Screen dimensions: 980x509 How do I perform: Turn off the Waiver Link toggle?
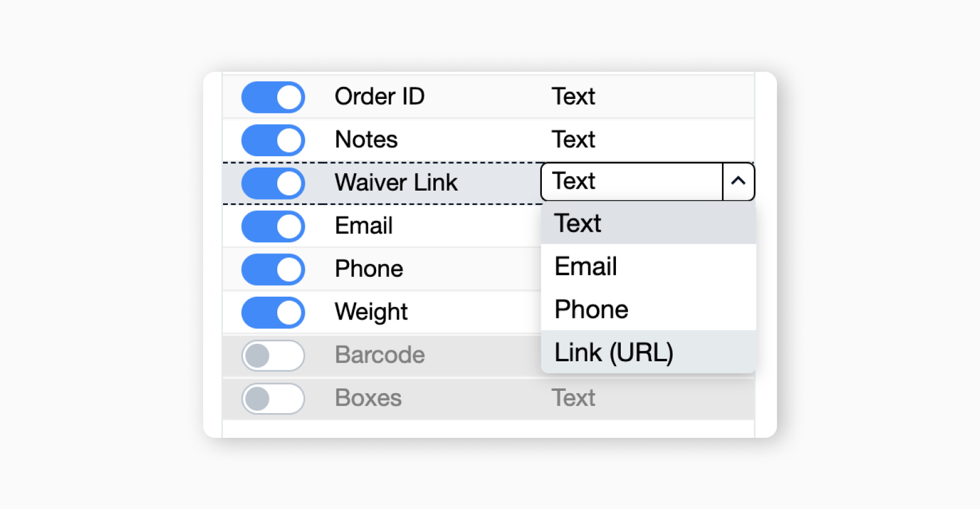[273, 183]
